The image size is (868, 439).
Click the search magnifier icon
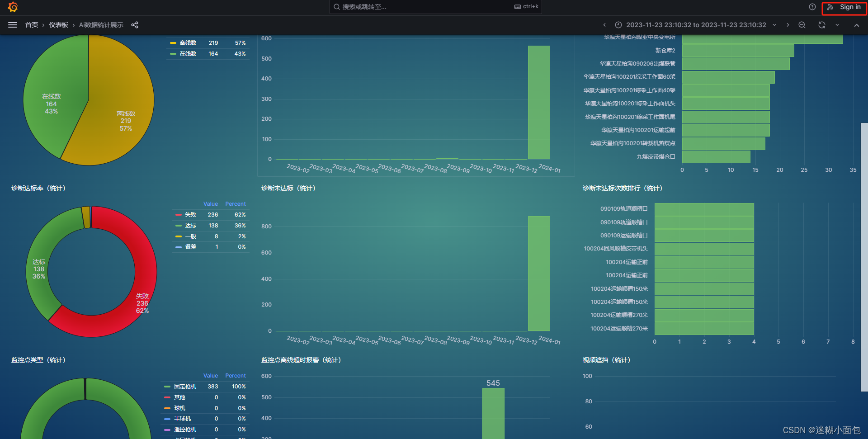tap(337, 7)
